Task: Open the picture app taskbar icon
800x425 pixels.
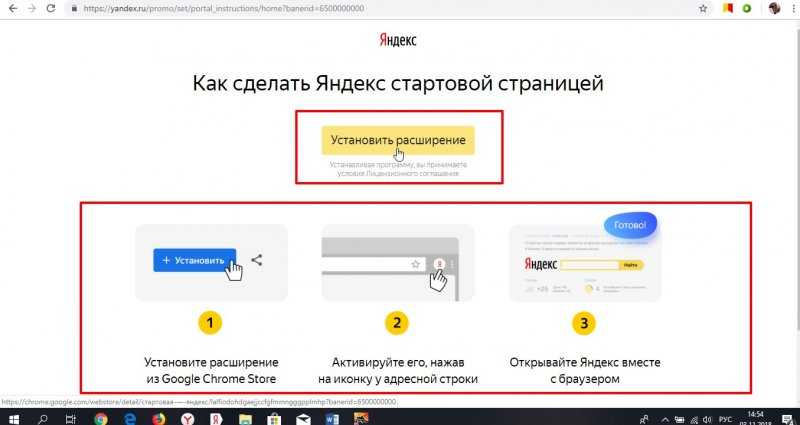Action: pos(362,419)
